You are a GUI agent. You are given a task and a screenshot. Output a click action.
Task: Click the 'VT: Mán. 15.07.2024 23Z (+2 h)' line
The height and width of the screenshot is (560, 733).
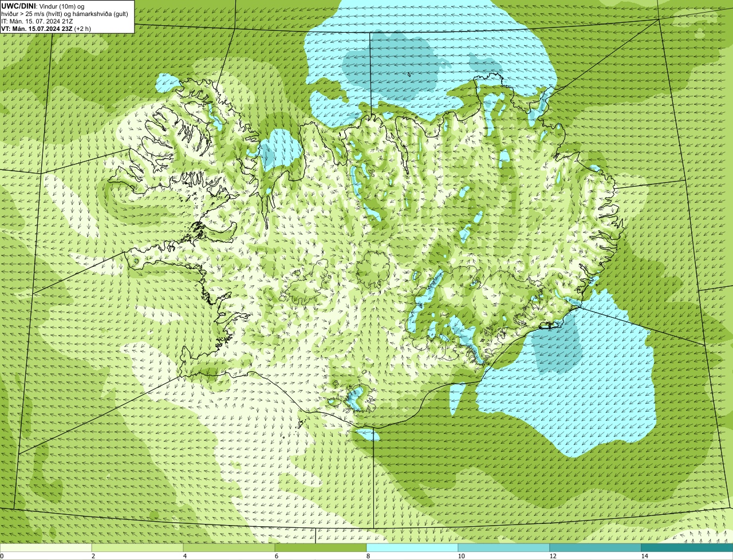pyautogui.click(x=46, y=28)
